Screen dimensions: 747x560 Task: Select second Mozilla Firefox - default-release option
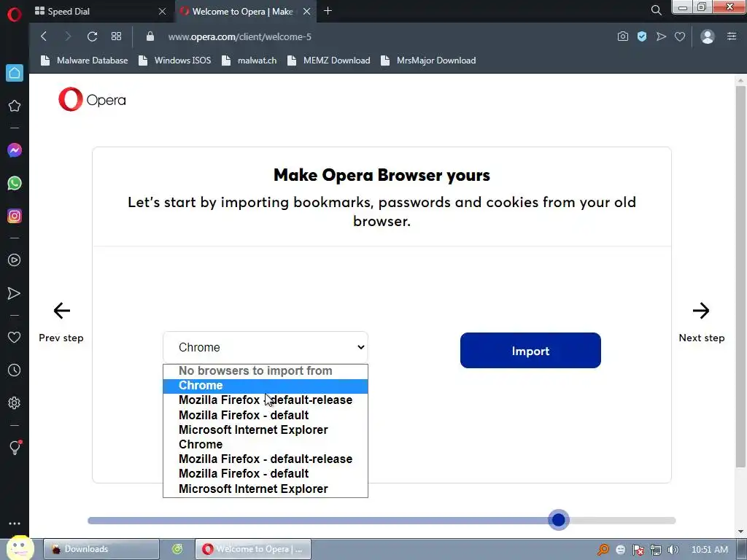[266, 459]
